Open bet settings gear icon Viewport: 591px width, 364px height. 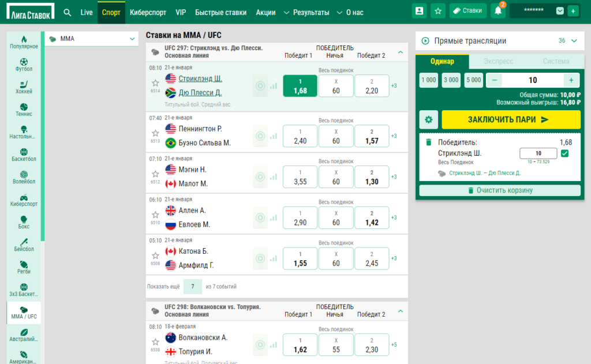pos(429,120)
